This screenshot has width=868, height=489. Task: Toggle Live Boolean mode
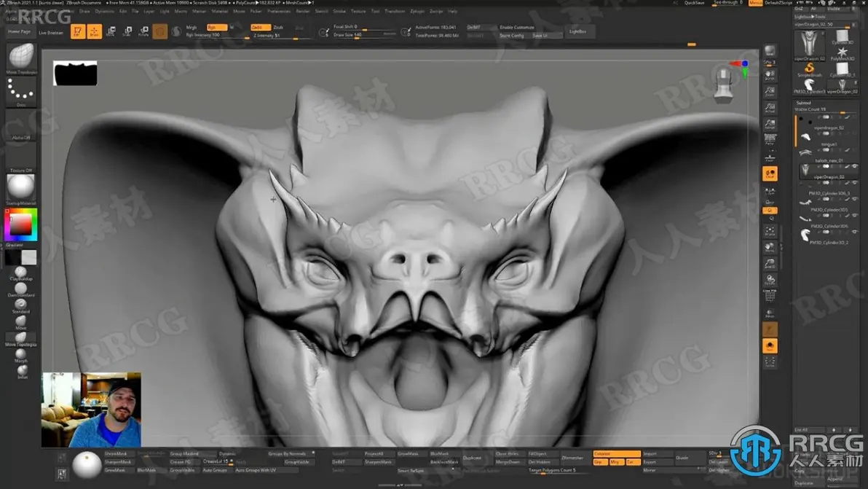pos(51,32)
